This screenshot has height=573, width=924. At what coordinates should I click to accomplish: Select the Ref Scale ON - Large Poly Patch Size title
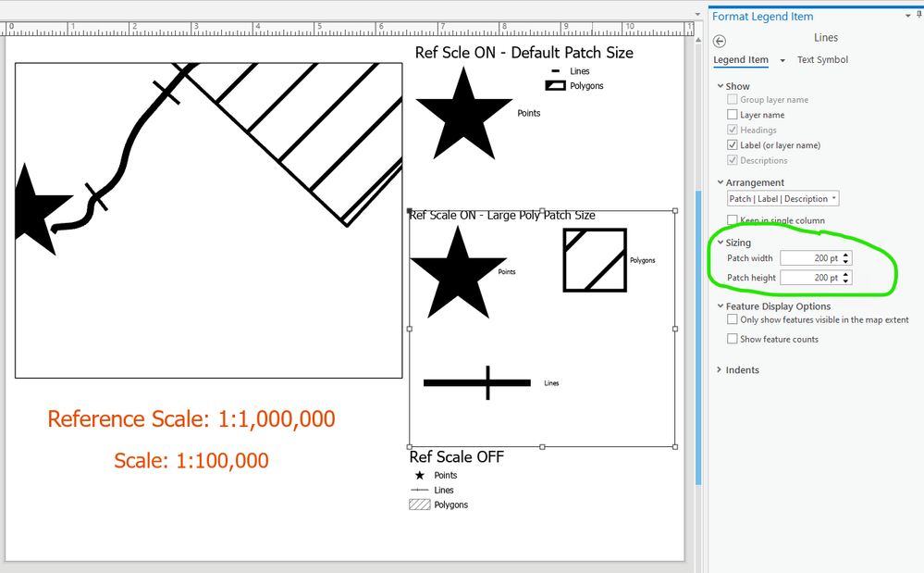pyautogui.click(x=502, y=215)
